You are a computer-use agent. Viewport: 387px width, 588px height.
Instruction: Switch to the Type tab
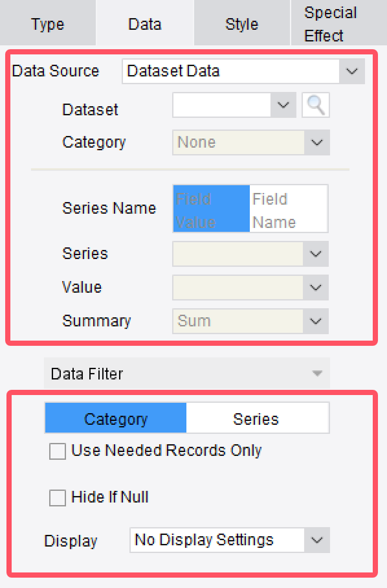pos(47,24)
